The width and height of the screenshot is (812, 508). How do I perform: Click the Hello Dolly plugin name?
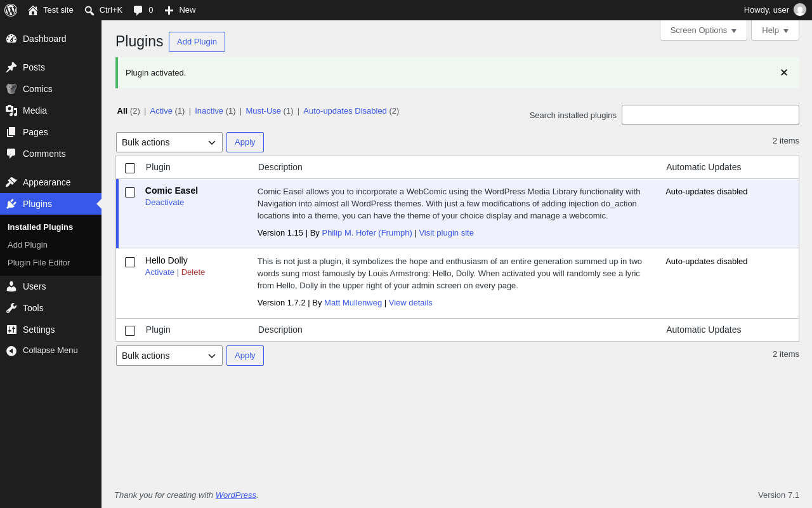pyautogui.click(x=166, y=260)
